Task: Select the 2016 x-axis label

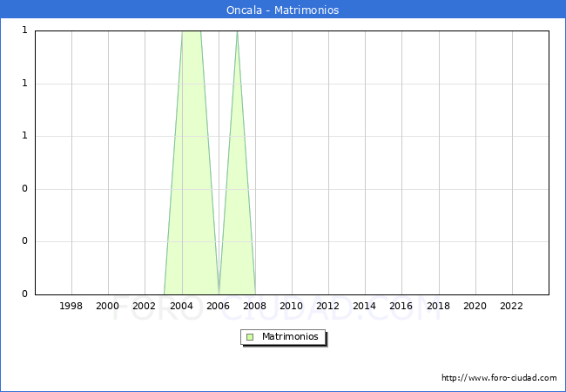Action: [x=401, y=306]
